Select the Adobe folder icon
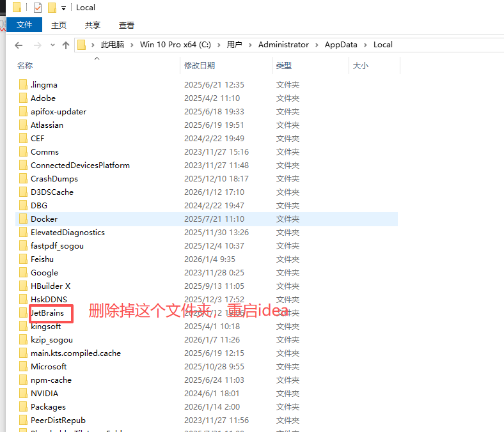The width and height of the screenshot is (504, 432). [23, 98]
